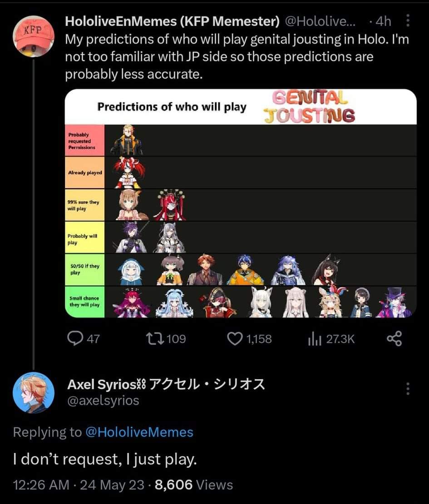
Task: Tap the share icon
Action: (x=394, y=338)
